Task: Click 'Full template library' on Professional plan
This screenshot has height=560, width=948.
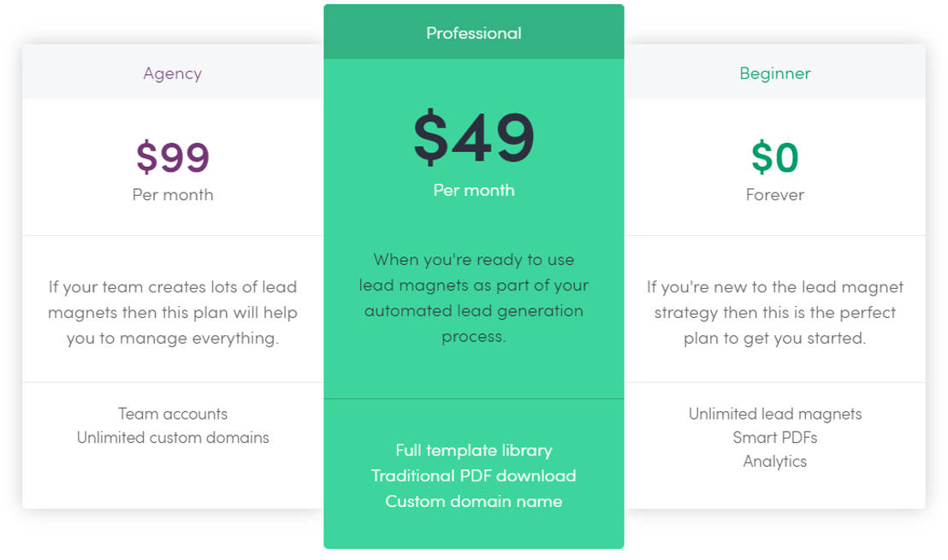Action: 474,450
